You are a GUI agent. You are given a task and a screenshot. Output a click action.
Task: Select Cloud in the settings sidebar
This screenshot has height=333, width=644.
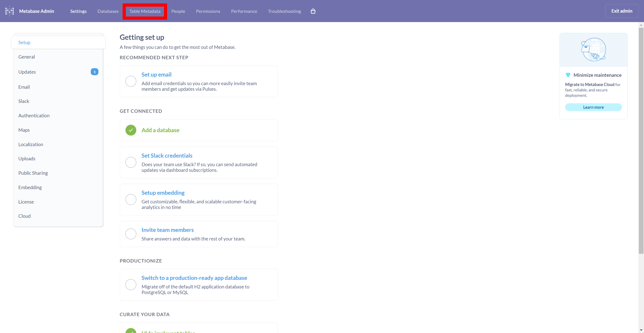[58, 216]
